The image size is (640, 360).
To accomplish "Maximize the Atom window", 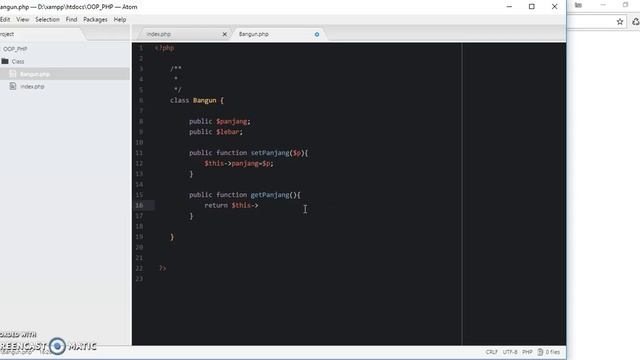I will coord(531,7).
